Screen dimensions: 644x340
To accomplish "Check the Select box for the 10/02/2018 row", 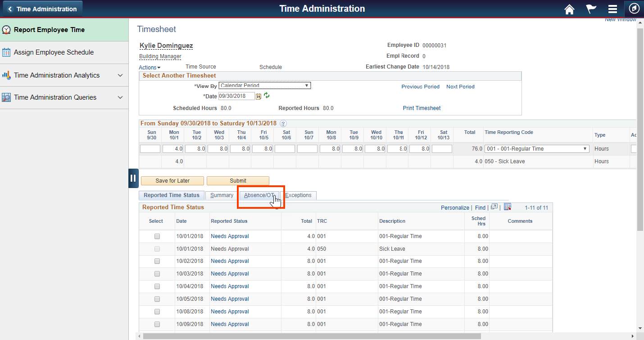I will (x=157, y=261).
